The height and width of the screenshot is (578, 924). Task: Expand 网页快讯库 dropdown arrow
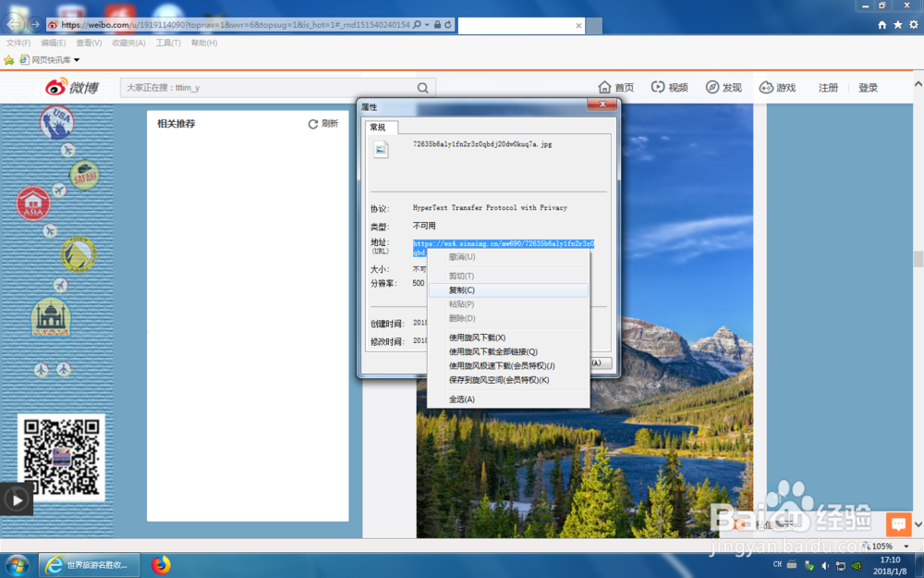(x=77, y=60)
